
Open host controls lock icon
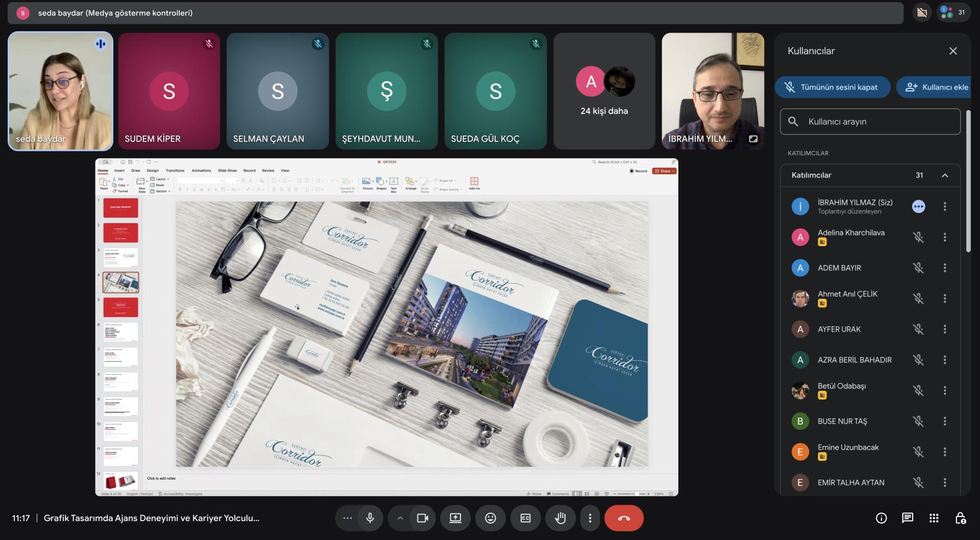(x=960, y=518)
